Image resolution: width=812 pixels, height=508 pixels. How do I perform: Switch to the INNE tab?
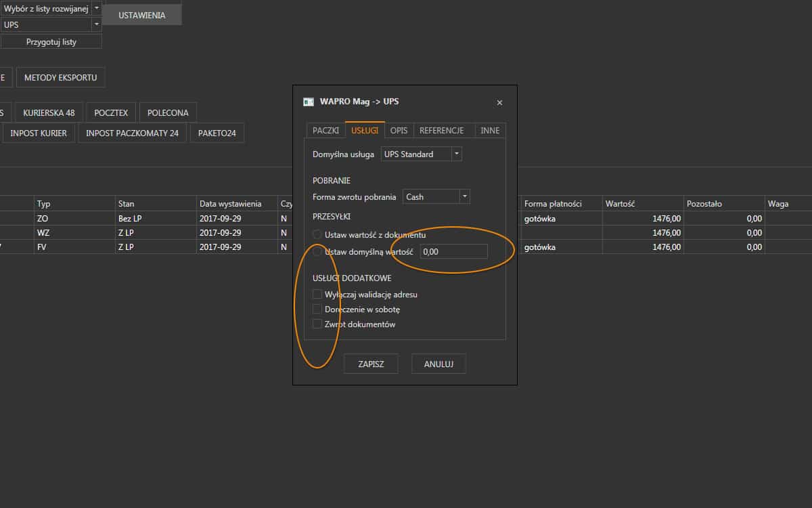(490, 131)
